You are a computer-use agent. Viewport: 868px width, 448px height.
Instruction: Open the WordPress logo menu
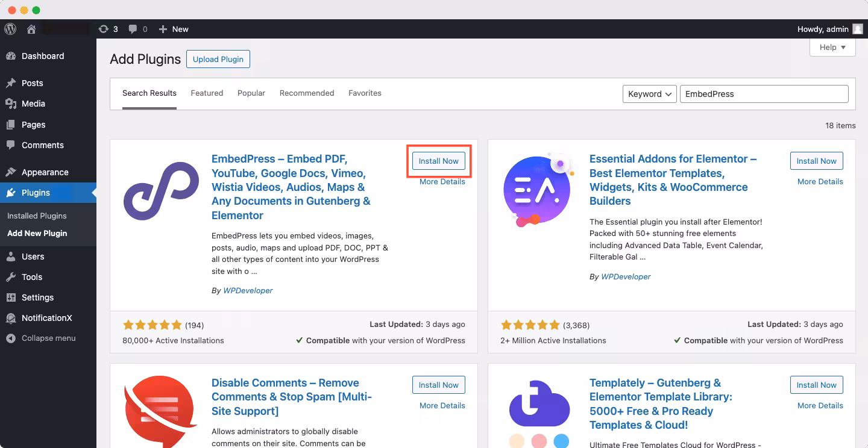click(10, 29)
